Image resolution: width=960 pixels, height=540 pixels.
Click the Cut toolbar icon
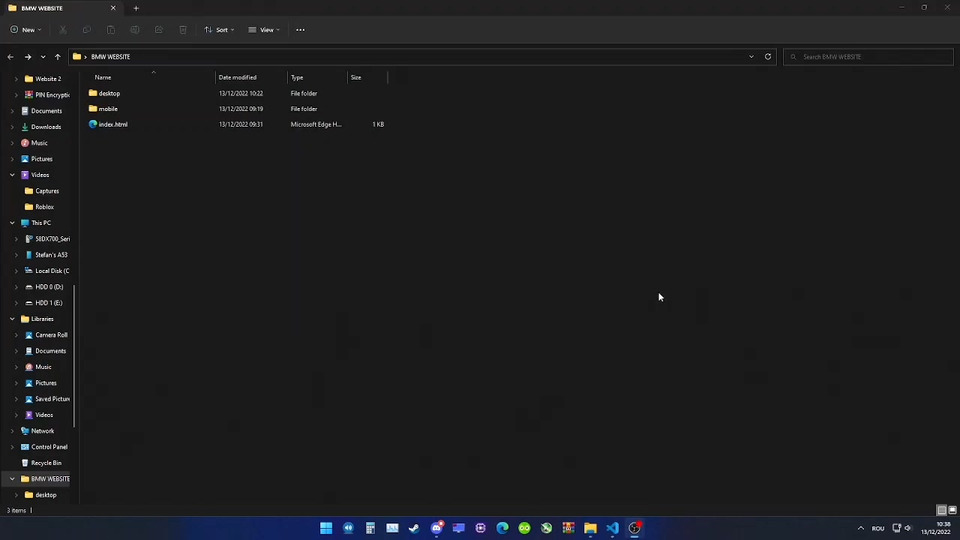63,29
